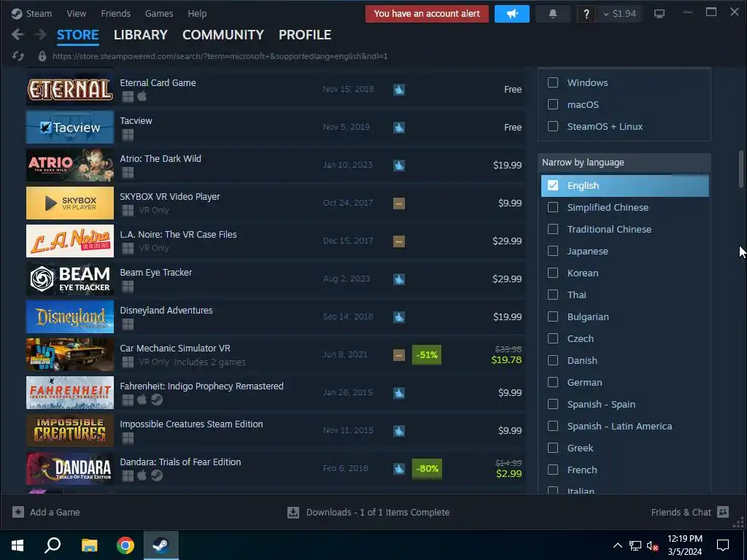
Task: Click the Add a Game plus icon
Action: (x=18, y=512)
